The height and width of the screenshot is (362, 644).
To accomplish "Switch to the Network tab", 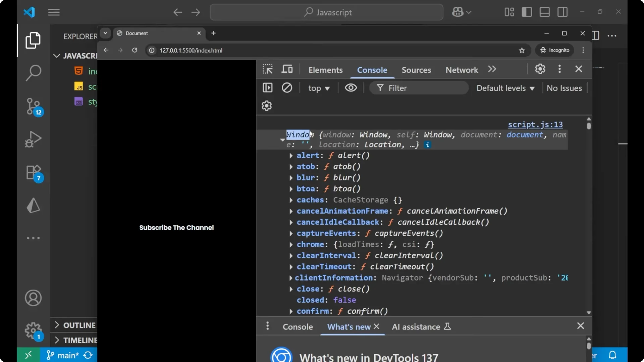I will (462, 70).
